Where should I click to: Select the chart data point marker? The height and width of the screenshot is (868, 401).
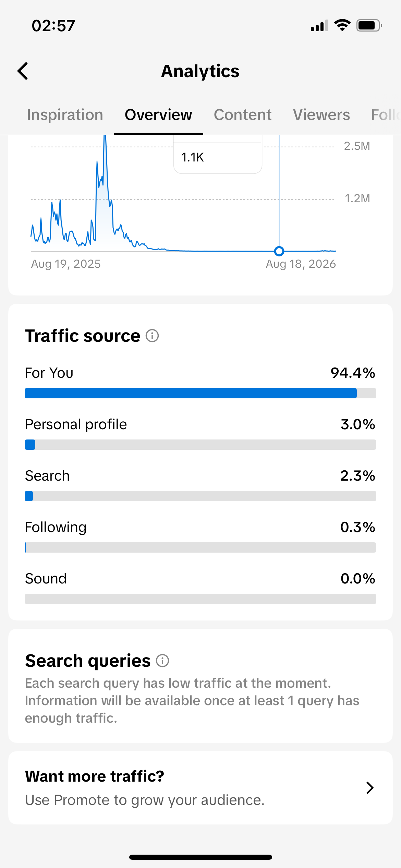tap(279, 251)
